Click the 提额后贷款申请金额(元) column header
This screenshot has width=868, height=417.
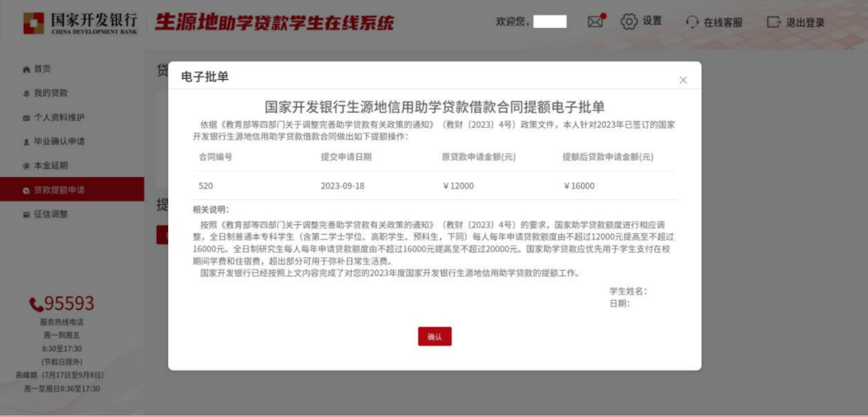pos(608,157)
